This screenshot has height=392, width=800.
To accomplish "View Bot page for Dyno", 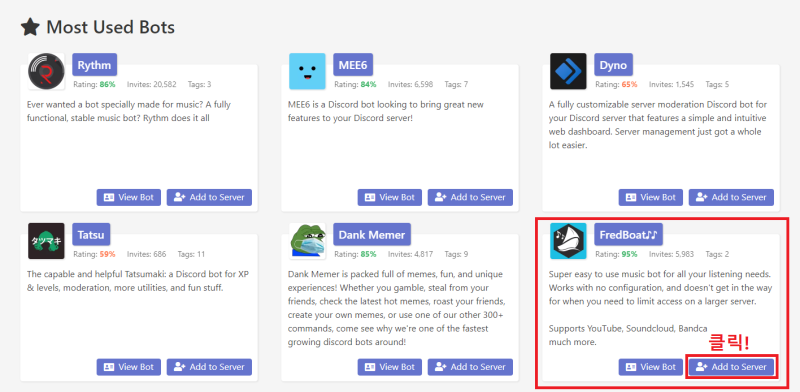I will (x=651, y=197).
